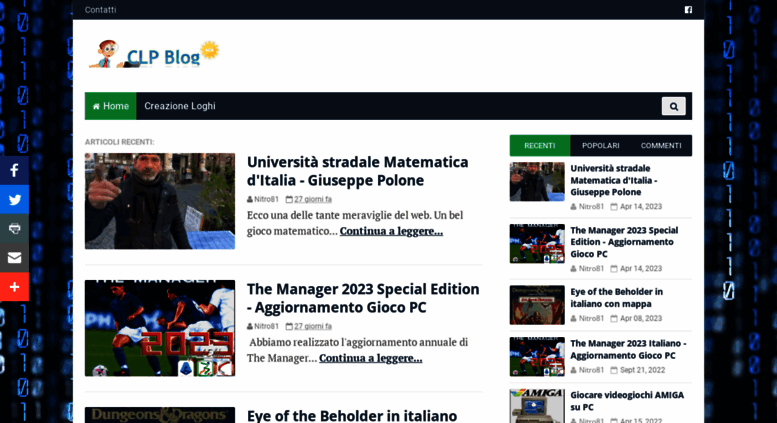Open sidebar link The Manager 2023 Special Edition
The height and width of the screenshot is (423, 777).
tap(624, 242)
